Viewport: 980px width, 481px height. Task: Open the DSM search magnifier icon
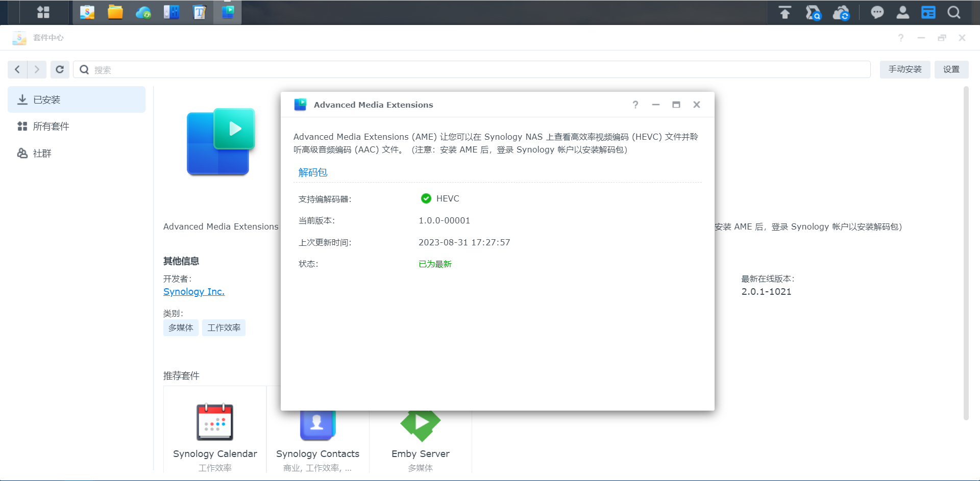(954, 12)
